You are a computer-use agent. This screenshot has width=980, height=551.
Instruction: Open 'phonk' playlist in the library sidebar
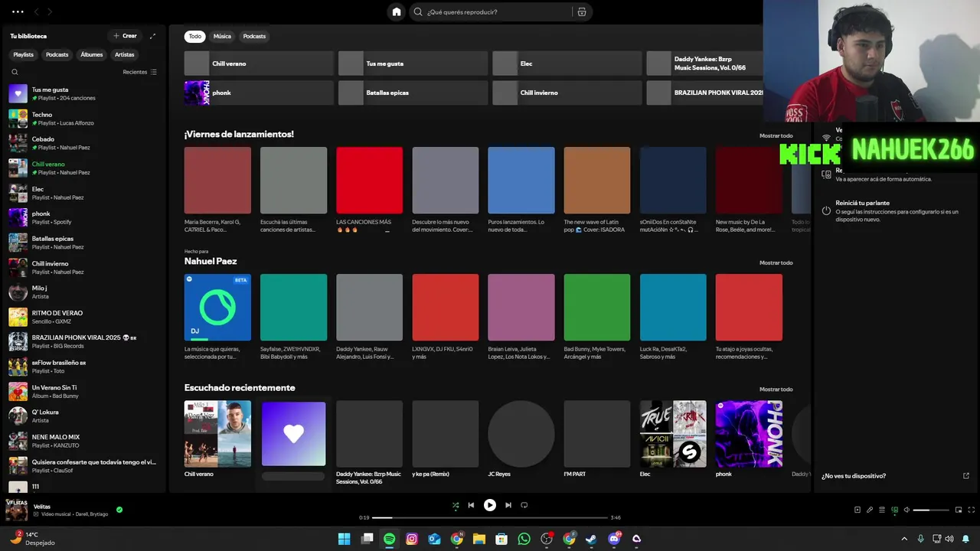(84, 217)
